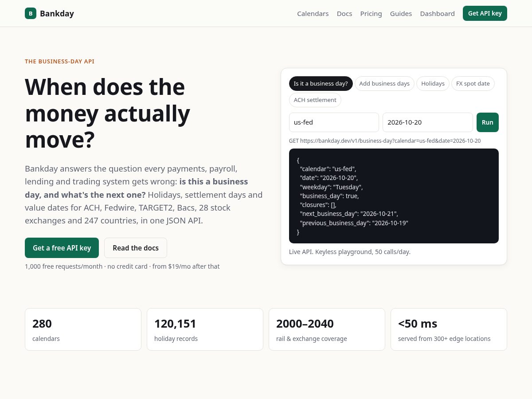Click the 'Live API. Keyless playground' note
Image resolution: width=532 pixels, height=399 pixels.
350,252
